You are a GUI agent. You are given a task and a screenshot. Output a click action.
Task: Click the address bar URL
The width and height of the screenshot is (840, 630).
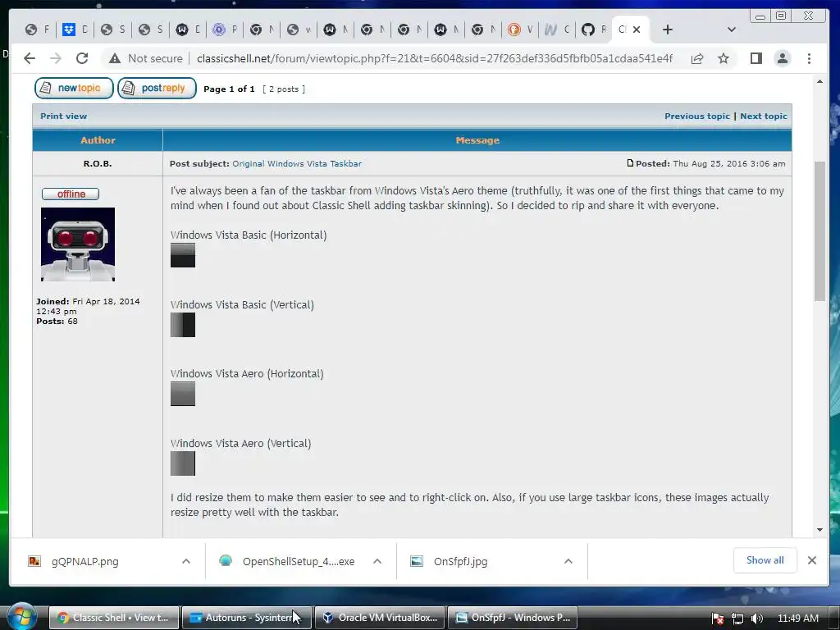pos(435,58)
